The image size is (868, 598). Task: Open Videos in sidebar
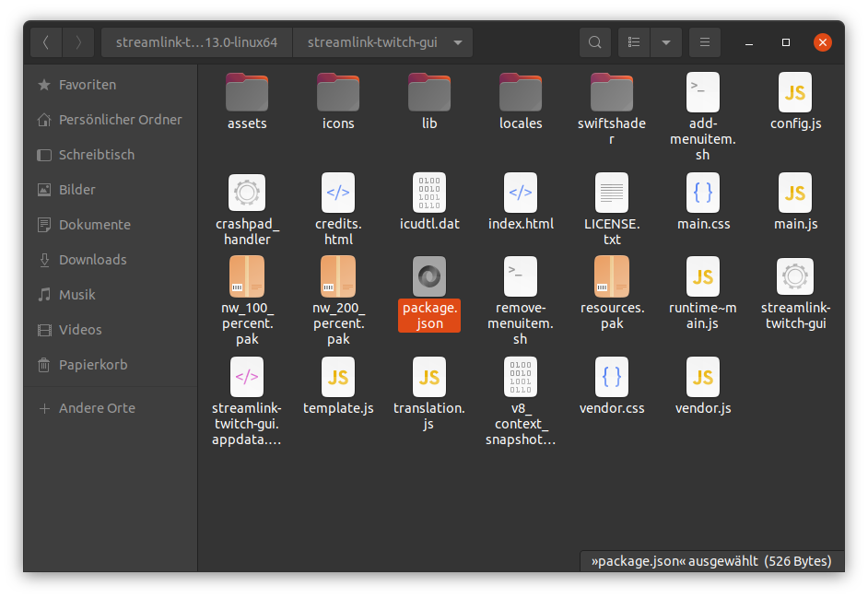click(111, 330)
